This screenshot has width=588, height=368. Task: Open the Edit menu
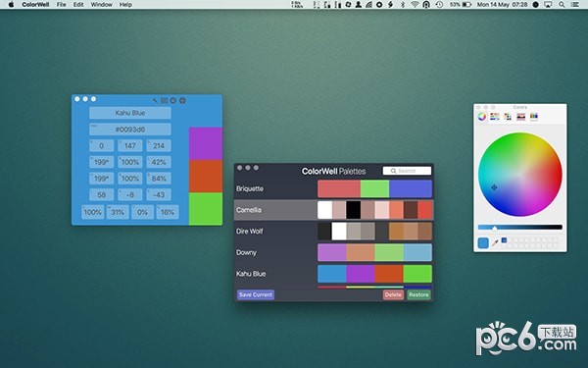[x=78, y=5]
